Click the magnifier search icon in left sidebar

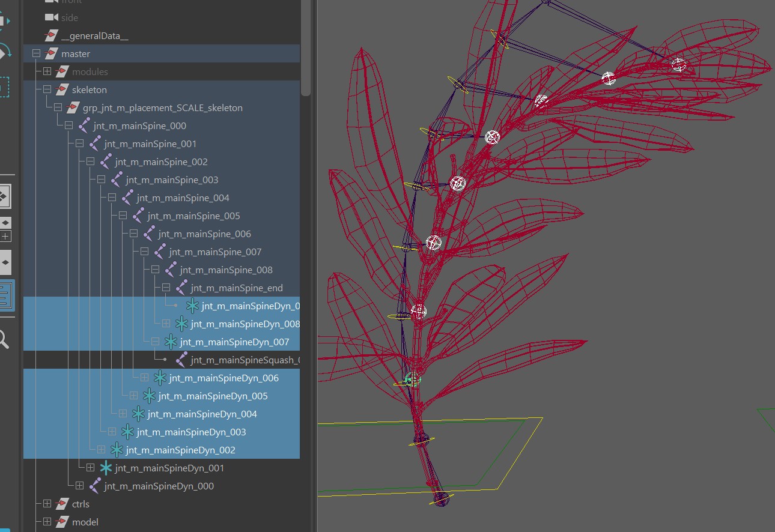(x=4, y=340)
